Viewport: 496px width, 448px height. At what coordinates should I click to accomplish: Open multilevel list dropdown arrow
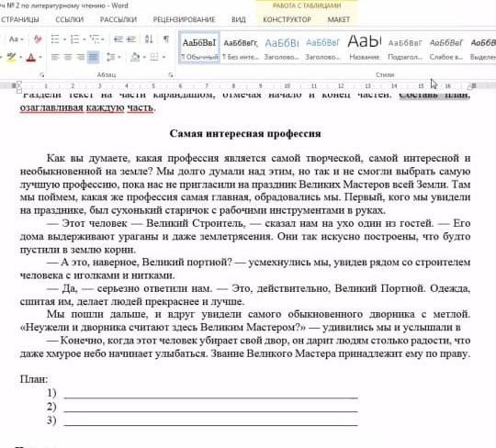pos(103,39)
